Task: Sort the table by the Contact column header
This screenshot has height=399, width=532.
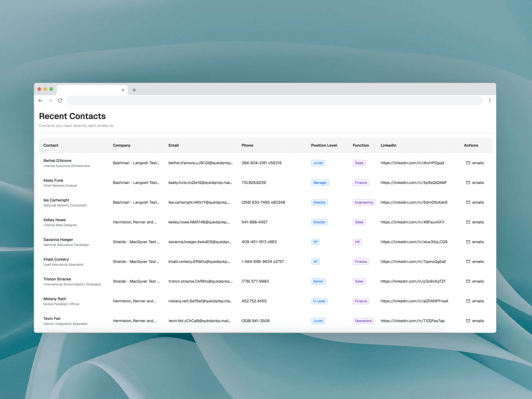Action: coord(51,145)
